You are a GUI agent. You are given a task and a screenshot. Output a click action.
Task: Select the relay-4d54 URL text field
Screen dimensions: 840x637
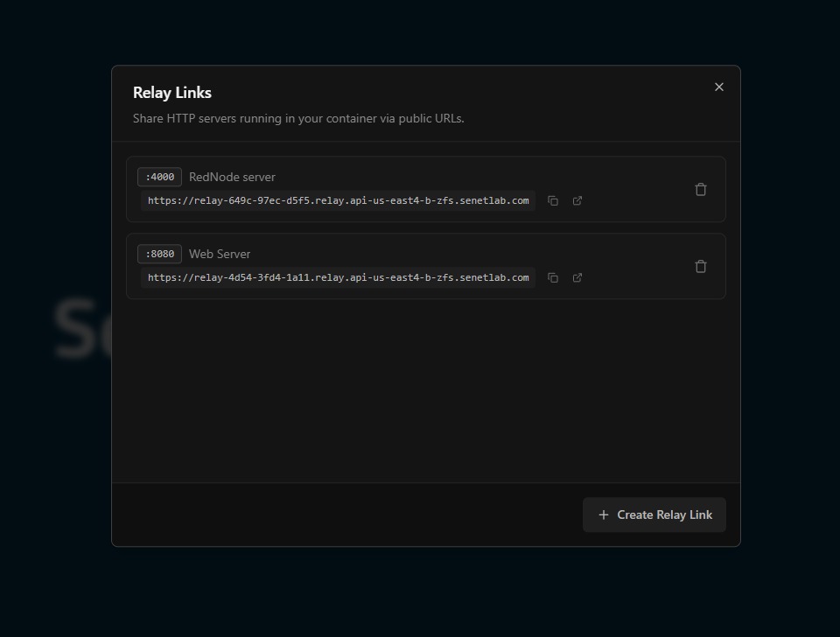[x=338, y=277]
